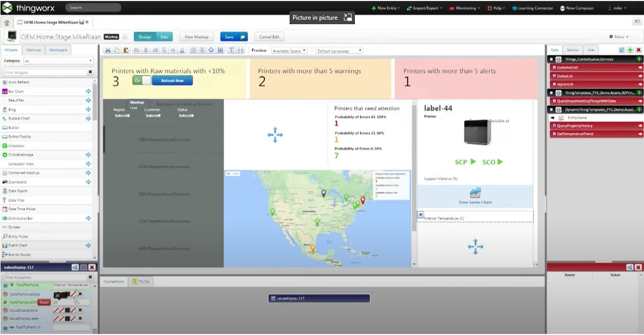Click the dark map pin near the Great Lakes

323,193
